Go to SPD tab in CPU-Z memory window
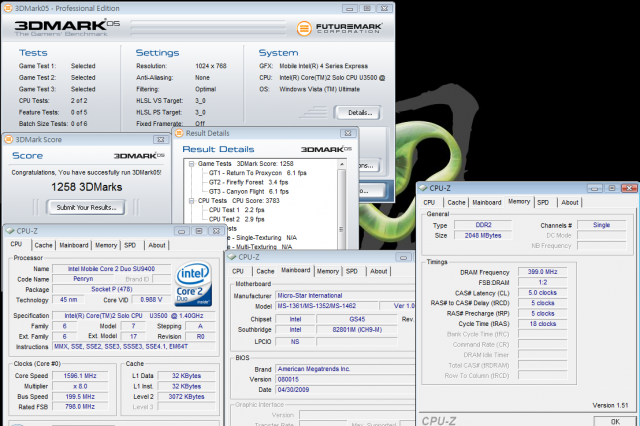 point(543,202)
